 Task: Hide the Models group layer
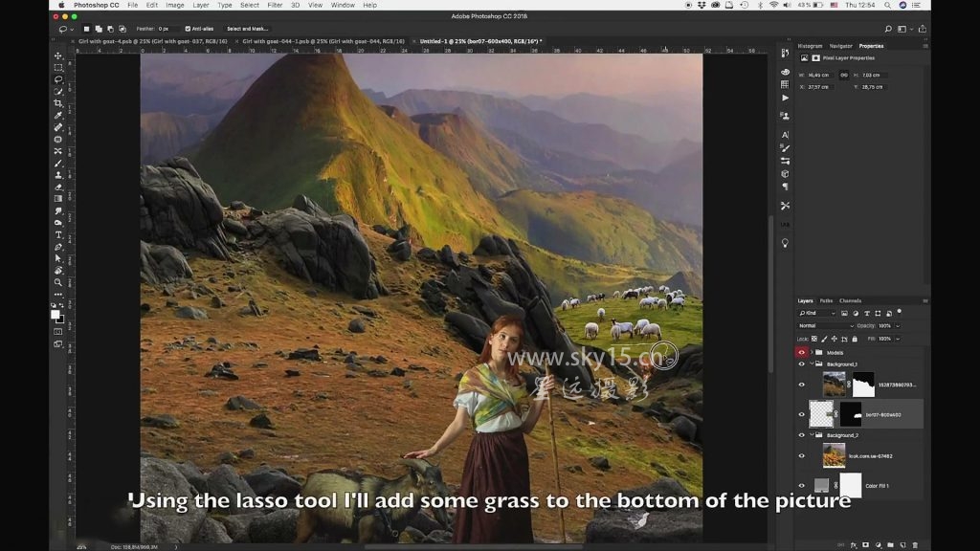pos(802,352)
